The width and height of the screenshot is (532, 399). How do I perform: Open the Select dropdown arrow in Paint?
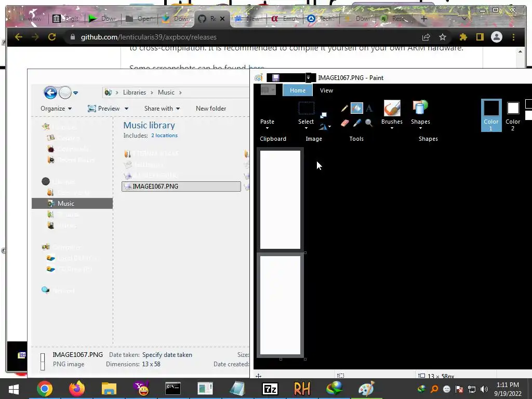[306, 128]
